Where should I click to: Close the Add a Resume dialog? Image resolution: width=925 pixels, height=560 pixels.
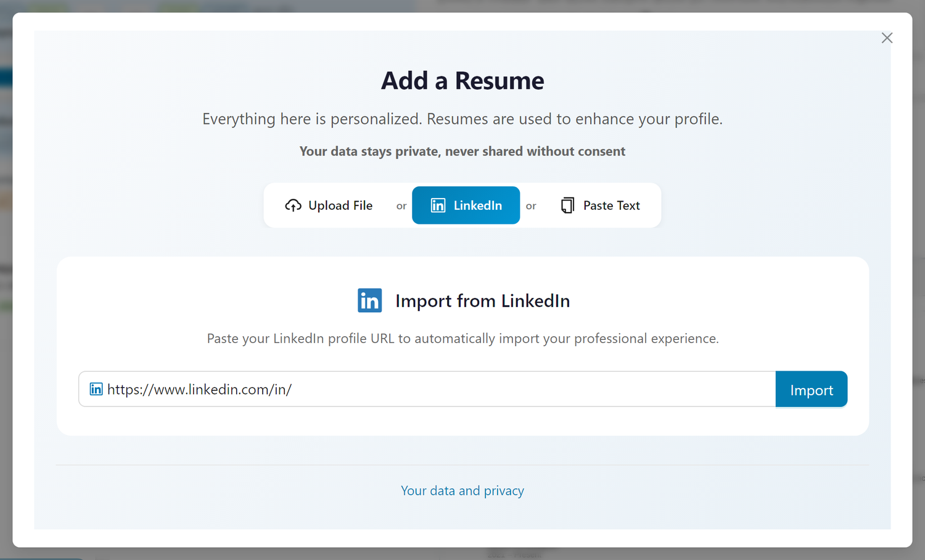click(x=887, y=38)
